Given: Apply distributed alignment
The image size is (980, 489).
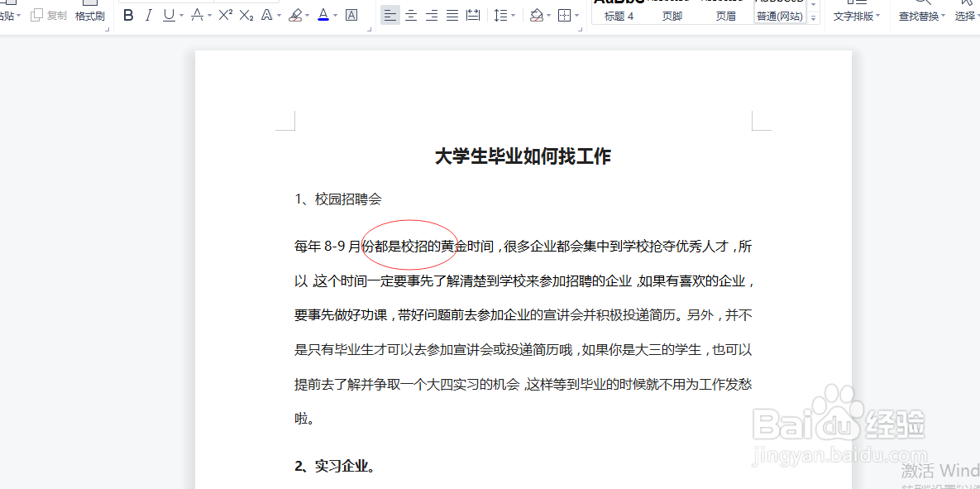Looking at the screenshot, I should [473, 15].
